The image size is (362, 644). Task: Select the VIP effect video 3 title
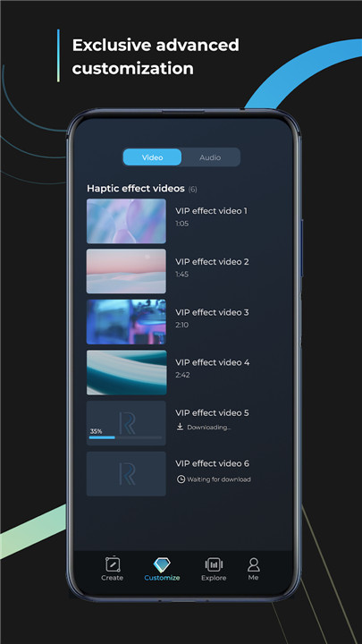tap(212, 312)
